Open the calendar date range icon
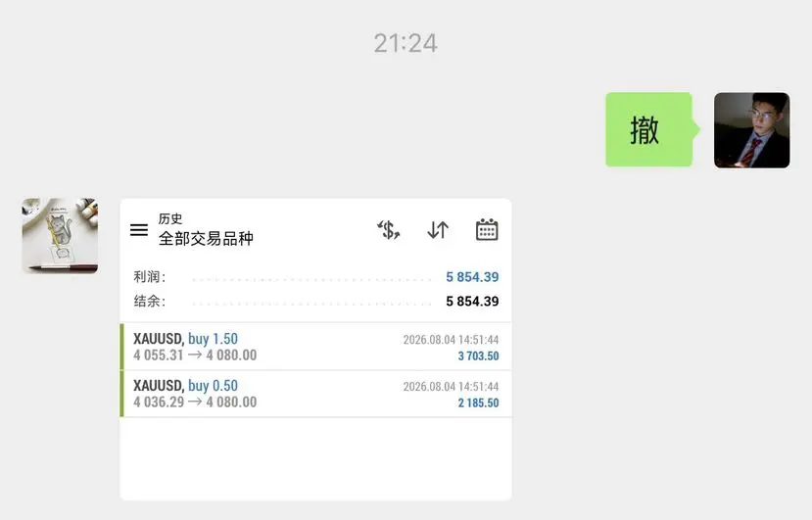The width and height of the screenshot is (812, 520). [487, 229]
